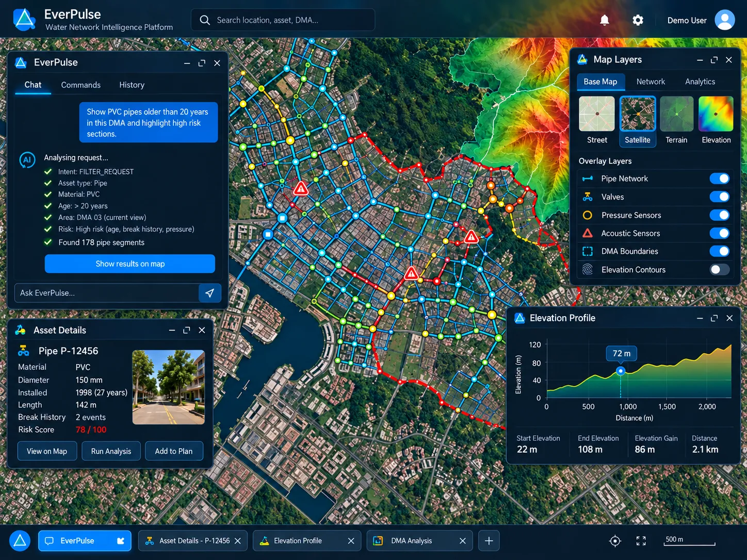747x560 pixels.
Task: Open the Analytics tab in Map Layers
Action: 700,81
